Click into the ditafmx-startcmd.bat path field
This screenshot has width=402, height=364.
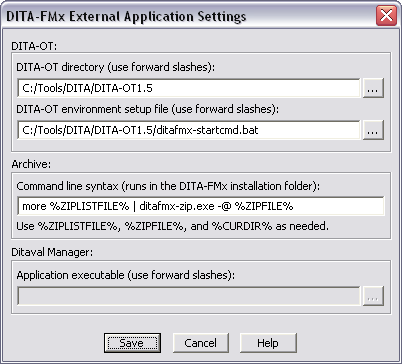click(189, 130)
